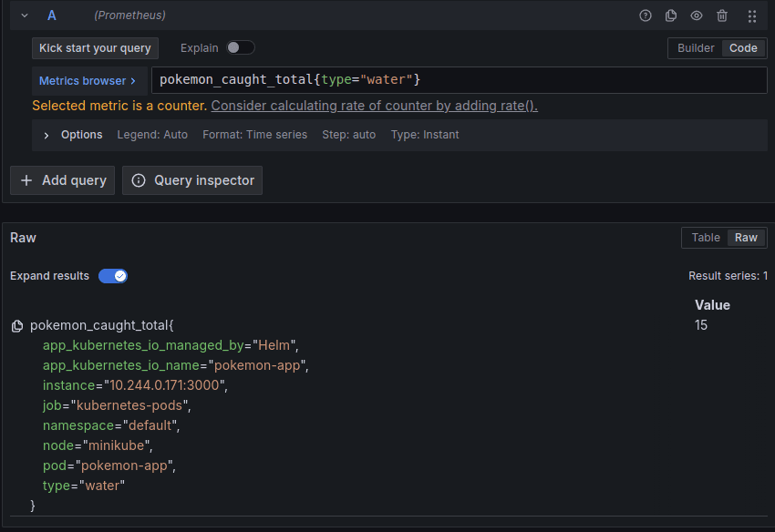Click the Add query button
The image size is (775, 532).
point(63,180)
